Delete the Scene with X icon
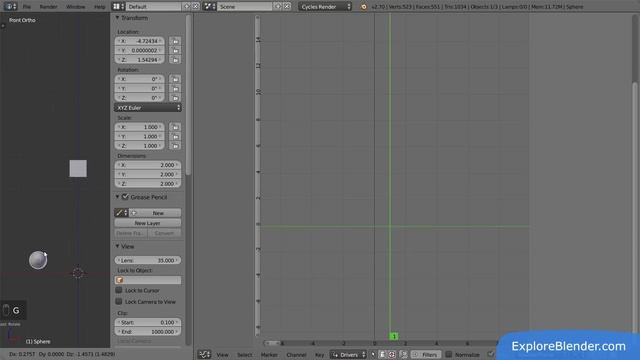640x360 pixels. tap(287, 7)
